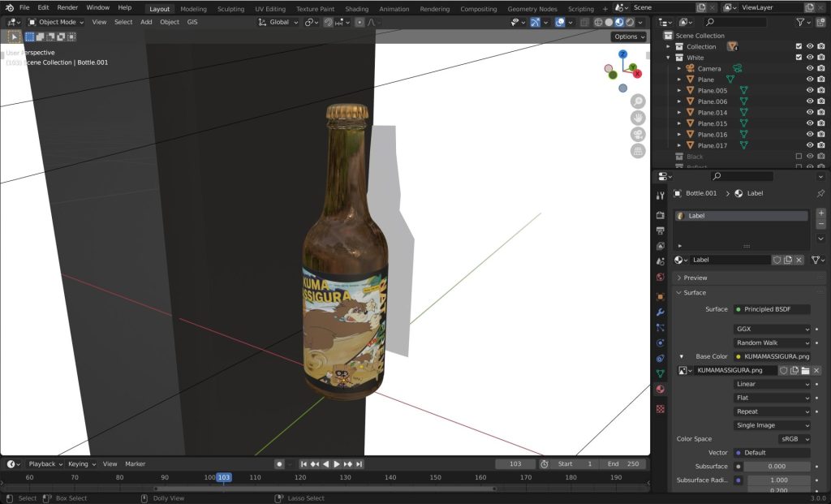The height and width of the screenshot is (504, 831).
Task: Click the zoom view magnifier gizmo
Action: click(x=638, y=101)
